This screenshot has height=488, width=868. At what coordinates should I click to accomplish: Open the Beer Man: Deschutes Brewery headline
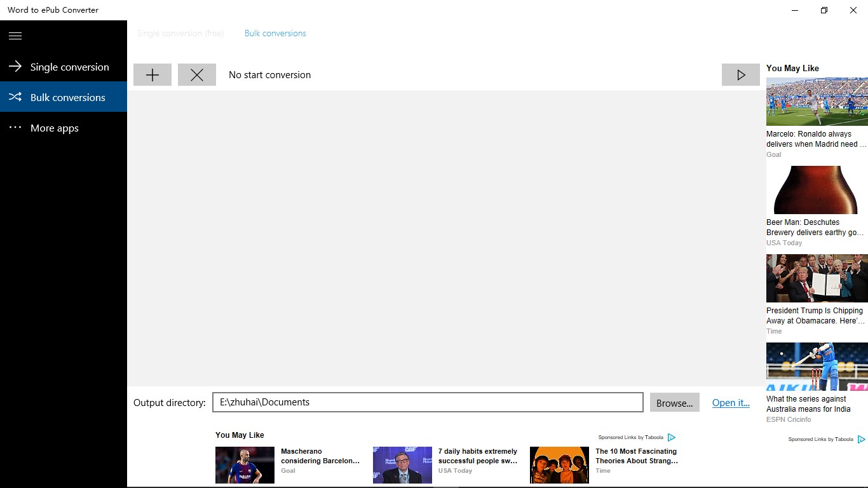pos(815,227)
